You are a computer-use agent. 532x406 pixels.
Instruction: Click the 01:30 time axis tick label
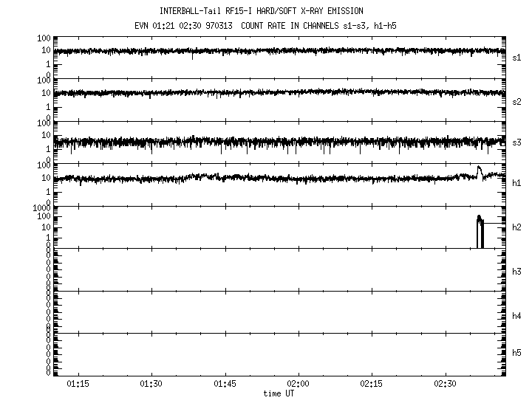click(x=151, y=385)
